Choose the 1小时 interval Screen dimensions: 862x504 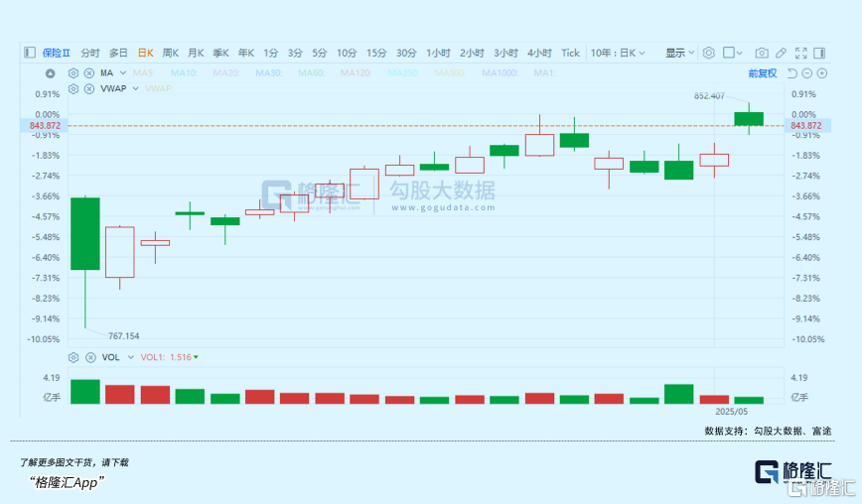(438, 53)
